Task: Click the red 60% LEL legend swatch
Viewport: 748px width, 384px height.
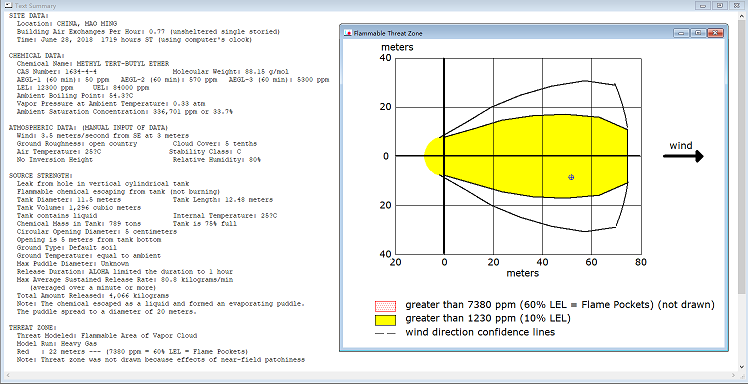Action: pos(385,305)
